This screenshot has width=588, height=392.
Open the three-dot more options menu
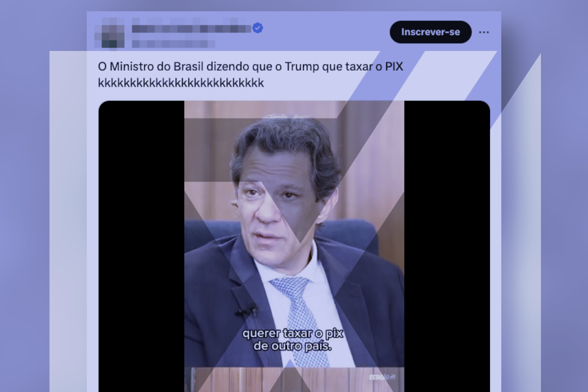tap(484, 32)
